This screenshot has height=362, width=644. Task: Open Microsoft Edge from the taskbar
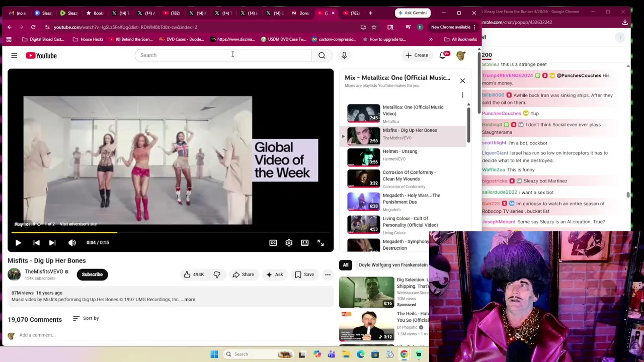361,354
